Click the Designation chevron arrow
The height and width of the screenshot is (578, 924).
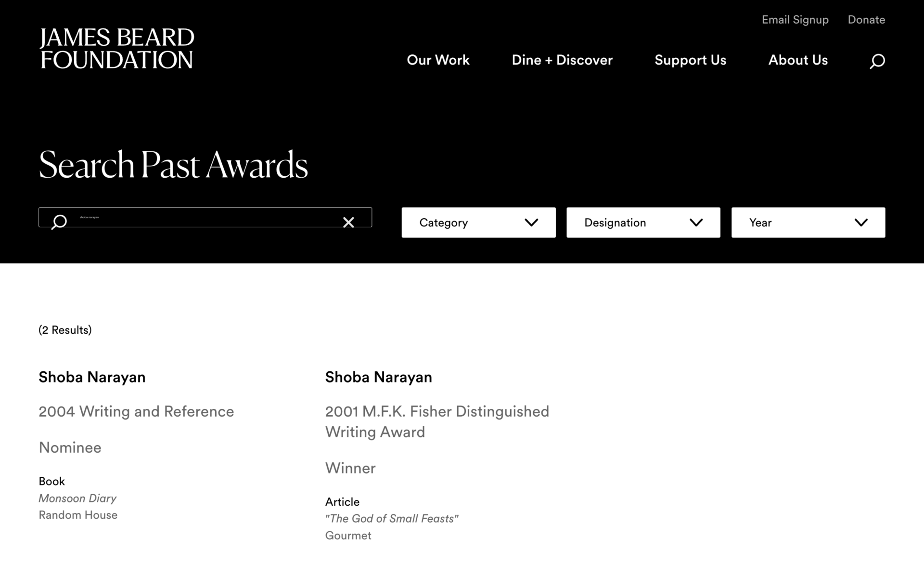coord(696,223)
